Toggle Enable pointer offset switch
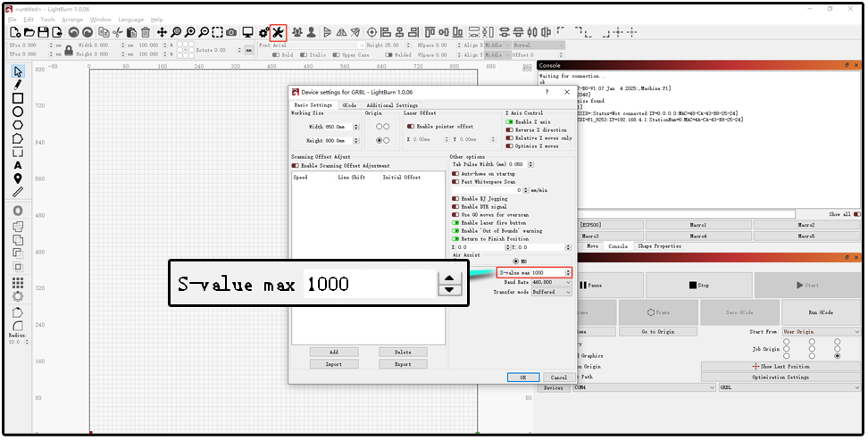Viewport: 868px width, 440px height. pos(411,127)
